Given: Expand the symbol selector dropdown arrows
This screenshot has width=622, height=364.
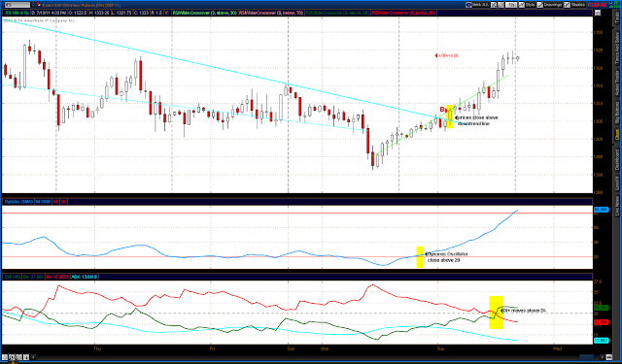Looking at the screenshot, I should [33, 5].
